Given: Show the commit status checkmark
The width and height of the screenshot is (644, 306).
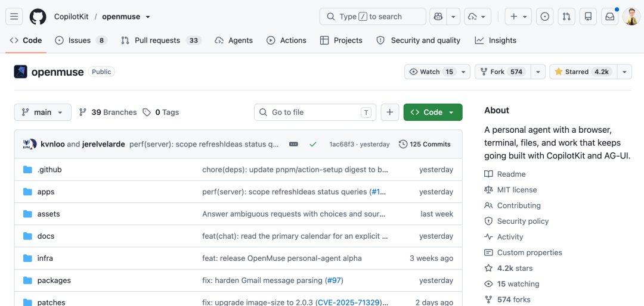Looking at the screenshot, I should point(314,145).
